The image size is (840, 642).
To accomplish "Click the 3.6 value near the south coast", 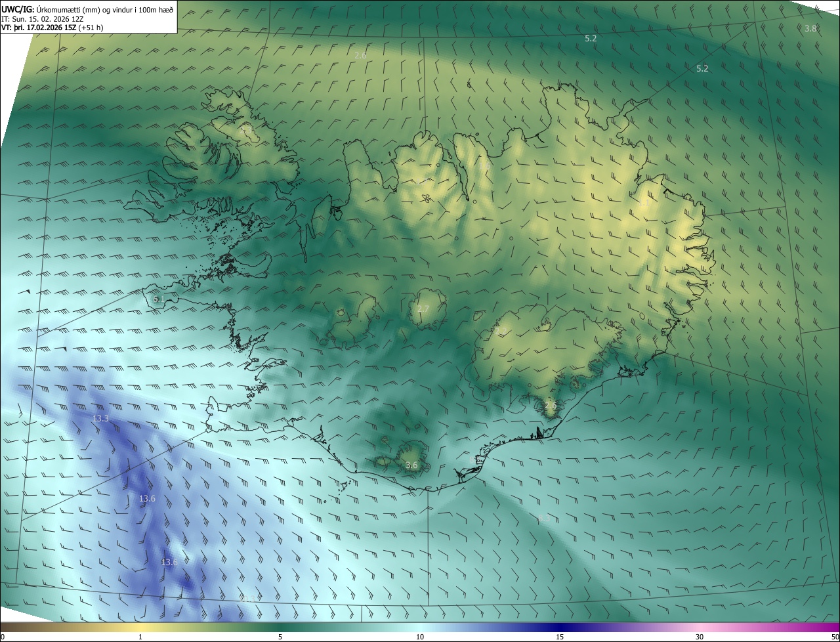I will pyautogui.click(x=411, y=465).
